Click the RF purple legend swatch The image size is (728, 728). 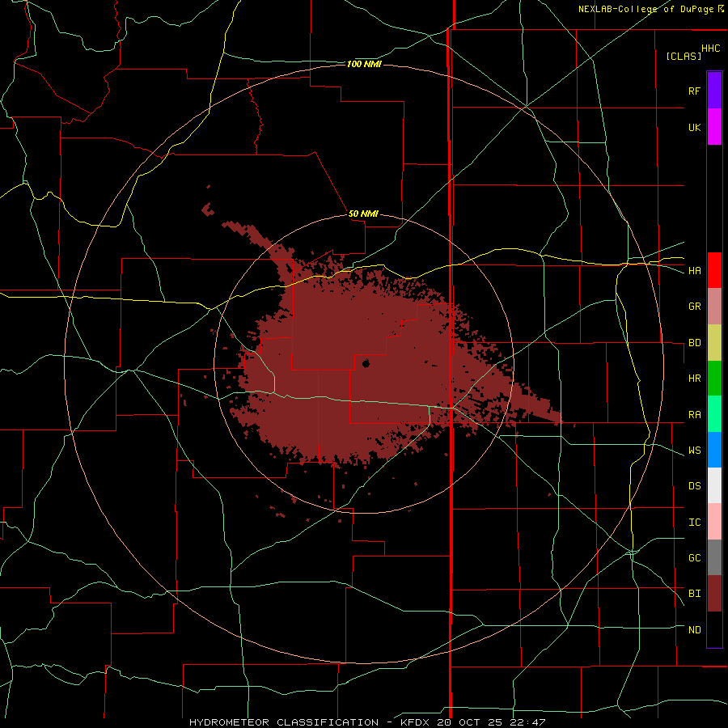point(714,91)
